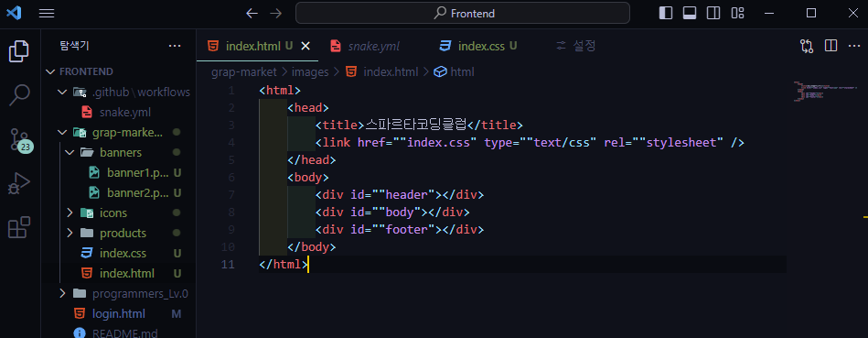Image resolution: width=868 pixels, height=338 pixels.
Task: Click index.html in the breadcrumb
Action: click(x=391, y=72)
